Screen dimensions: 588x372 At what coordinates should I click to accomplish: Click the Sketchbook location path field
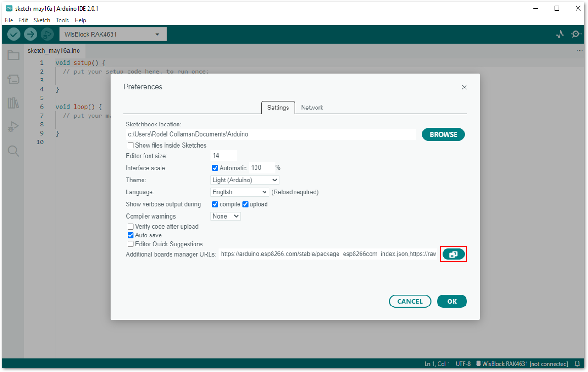coord(271,134)
